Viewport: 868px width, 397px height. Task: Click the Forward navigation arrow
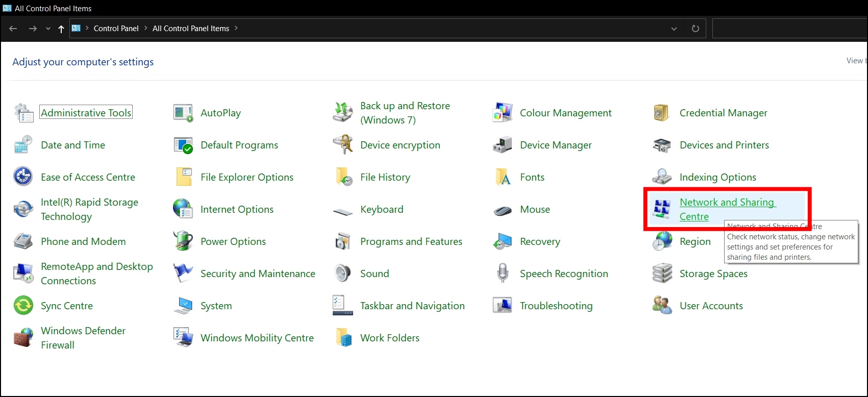[33, 29]
